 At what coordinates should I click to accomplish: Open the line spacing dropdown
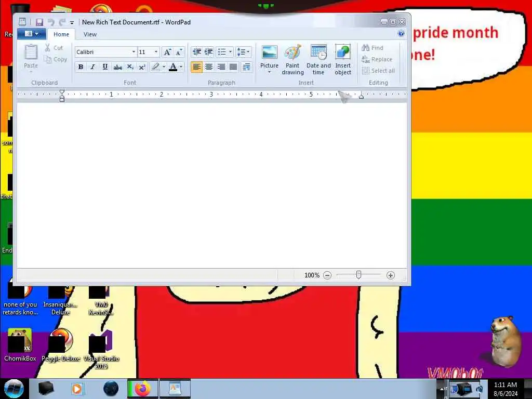click(243, 52)
